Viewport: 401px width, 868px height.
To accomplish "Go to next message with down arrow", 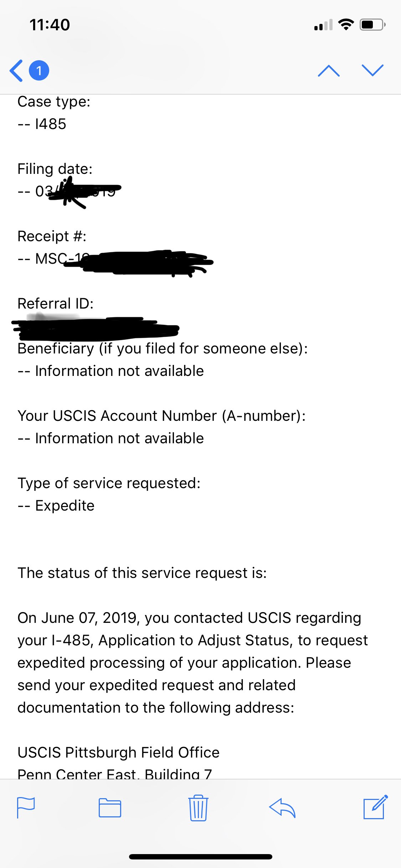I will 372,71.
